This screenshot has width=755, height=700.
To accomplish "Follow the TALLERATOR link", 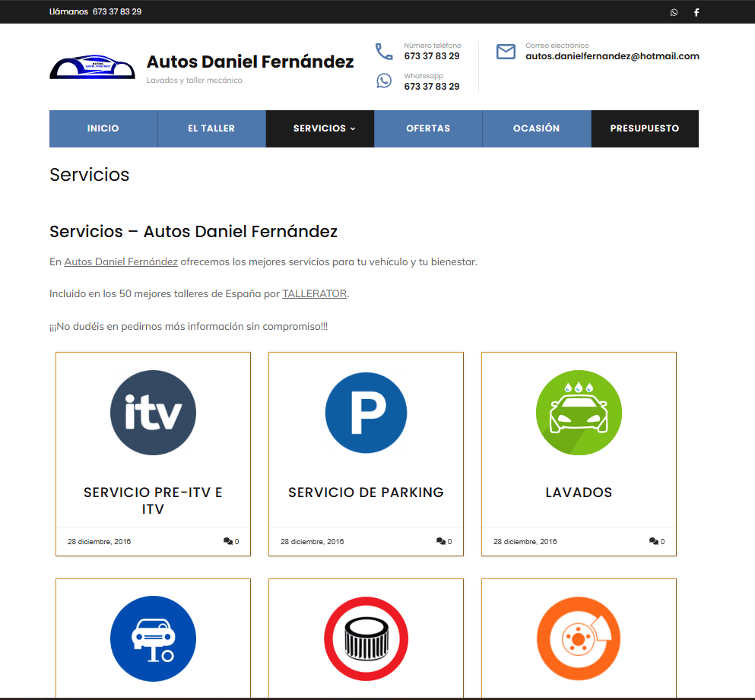I will coord(314,294).
